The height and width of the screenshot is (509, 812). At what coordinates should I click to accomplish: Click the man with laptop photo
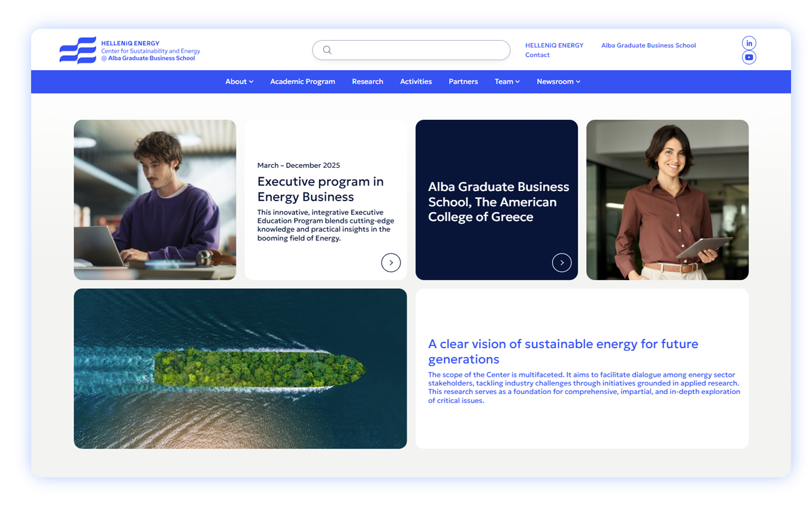point(155,200)
